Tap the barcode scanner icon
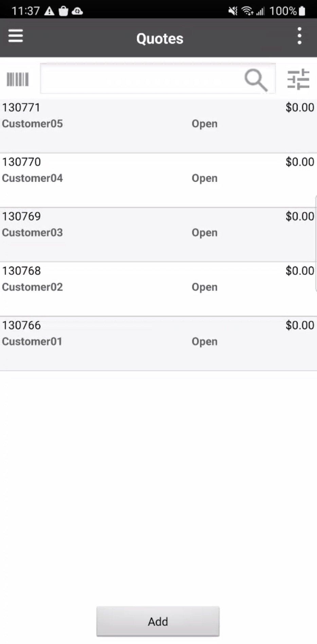 pos(18,80)
